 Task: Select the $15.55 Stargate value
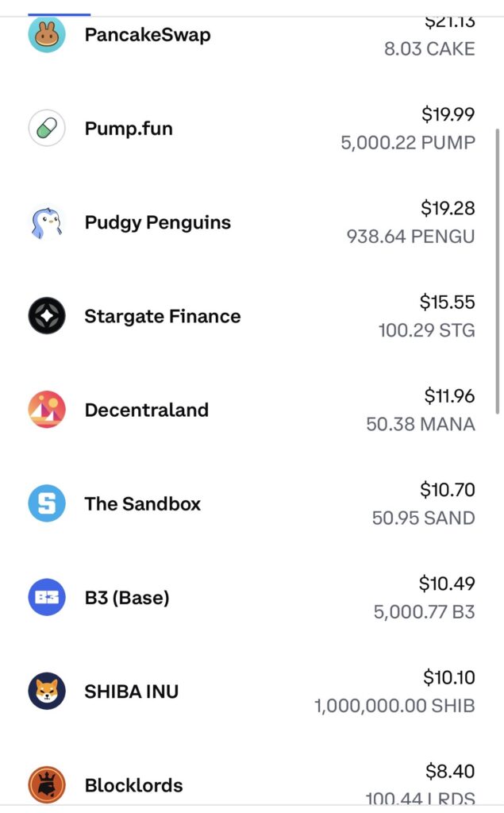pyautogui.click(x=448, y=302)
